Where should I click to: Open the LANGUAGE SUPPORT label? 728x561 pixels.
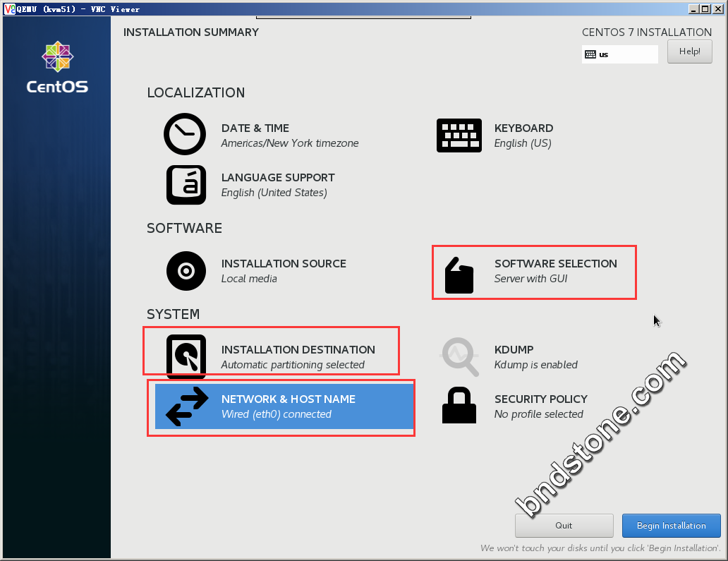coord(278,177)
